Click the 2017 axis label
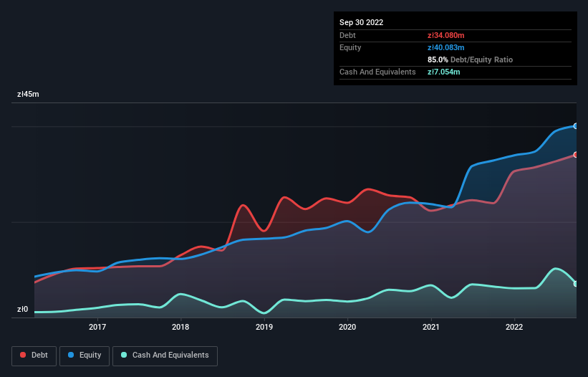588x377 pixels. (97, 327)
